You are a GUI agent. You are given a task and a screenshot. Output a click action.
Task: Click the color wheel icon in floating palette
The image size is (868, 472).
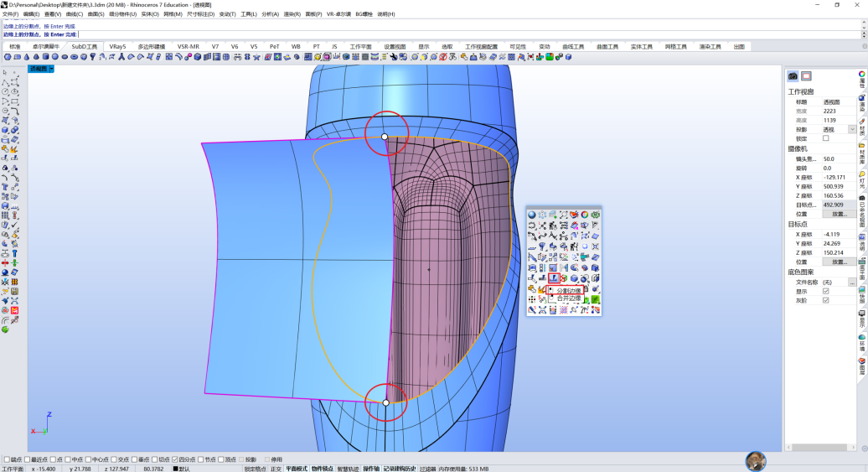[x=585, y=215]
